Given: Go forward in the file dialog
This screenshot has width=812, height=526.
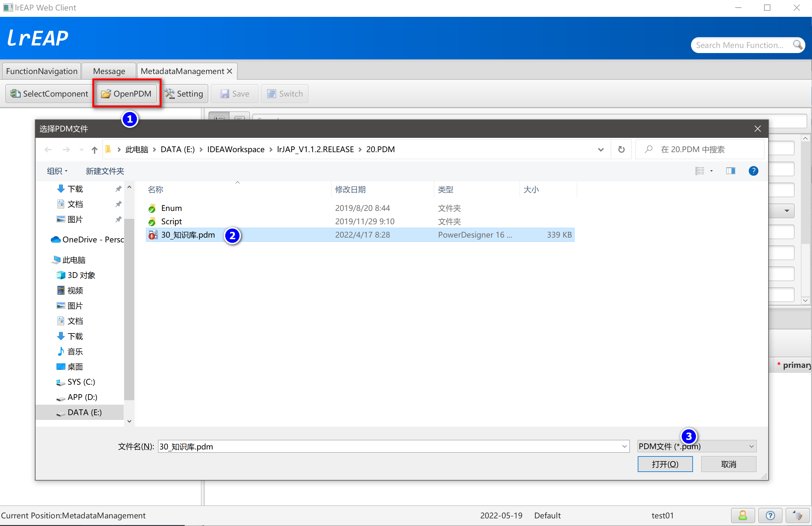Looking at the screenshot, I should (x=66, y=150).
